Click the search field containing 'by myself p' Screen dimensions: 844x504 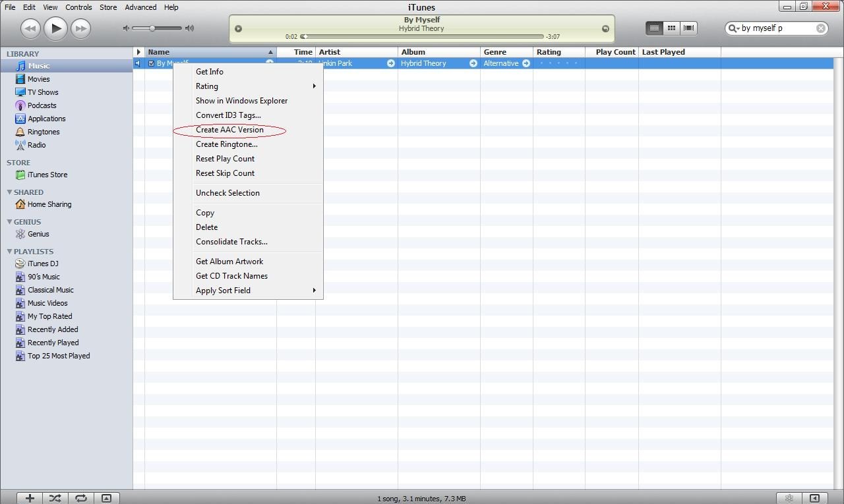point(777,28)
